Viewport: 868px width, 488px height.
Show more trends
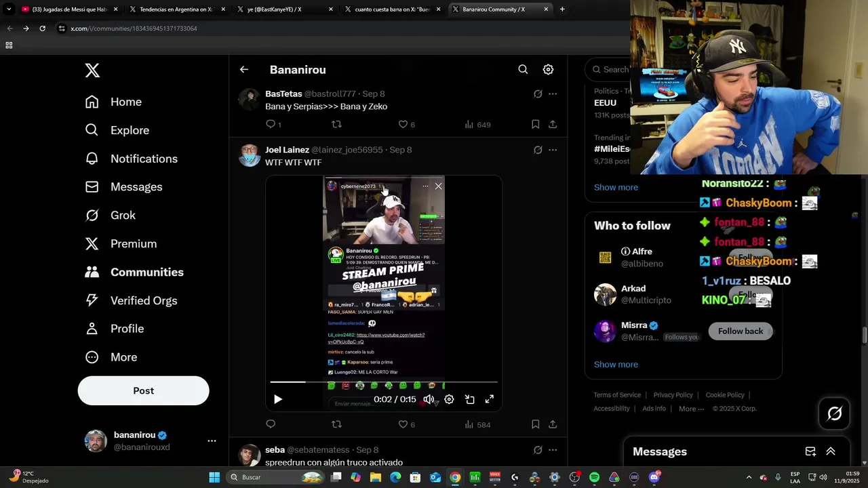coord(616,187)
